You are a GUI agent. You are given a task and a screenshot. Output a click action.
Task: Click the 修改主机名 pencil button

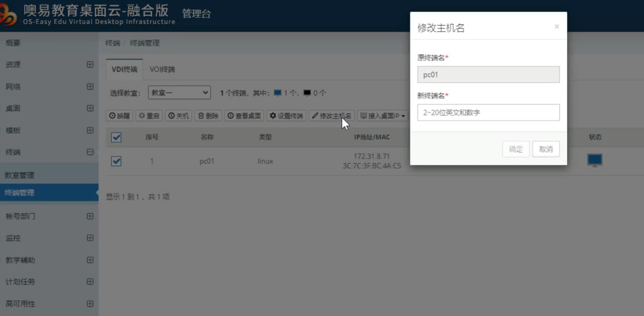tap(332, 116)
